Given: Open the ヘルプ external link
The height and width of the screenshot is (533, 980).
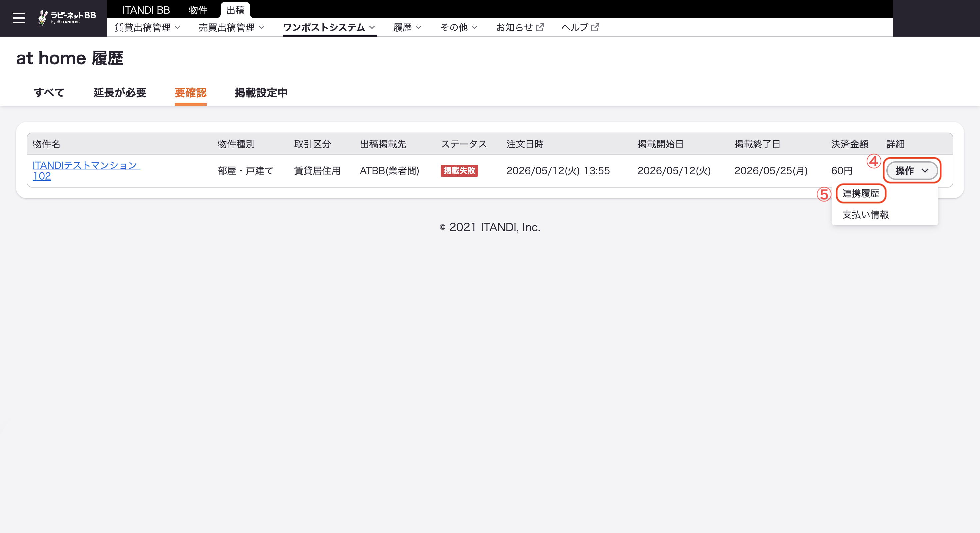Looking at the screenshot, I should (x=581, y=27).
